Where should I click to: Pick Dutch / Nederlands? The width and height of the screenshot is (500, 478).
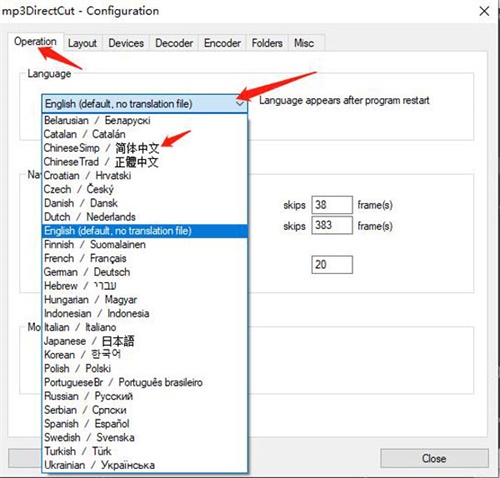tap(145, 217)
